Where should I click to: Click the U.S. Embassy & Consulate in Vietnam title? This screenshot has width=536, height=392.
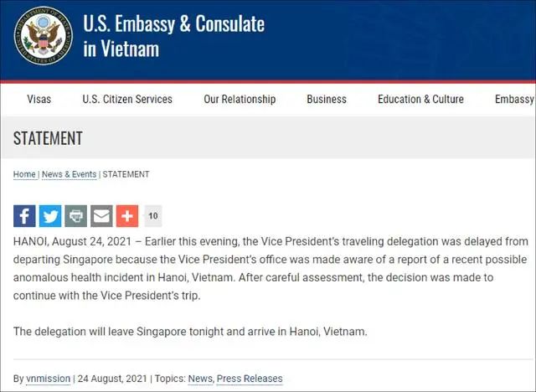point(173,35)
